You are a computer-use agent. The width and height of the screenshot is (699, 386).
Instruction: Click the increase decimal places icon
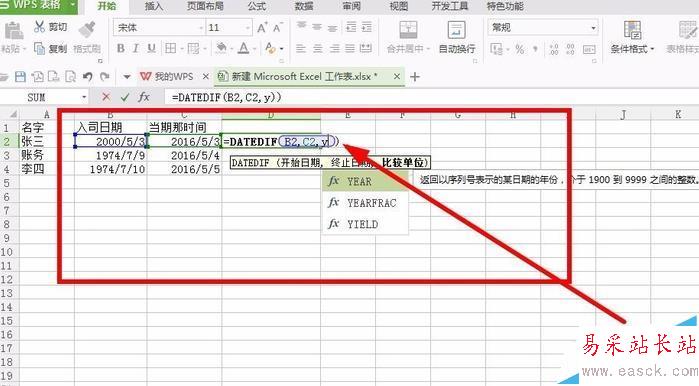point(554,49)
